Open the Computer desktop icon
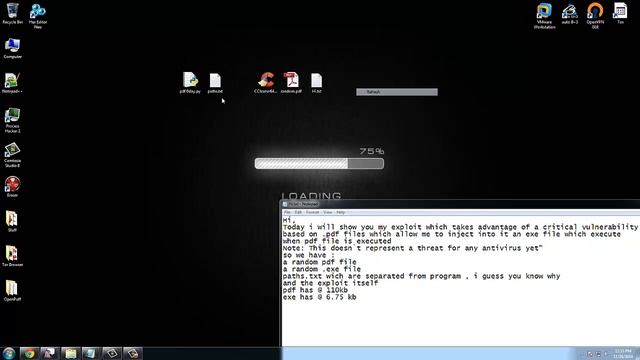 pyautogui.click(x=12, y=48)
